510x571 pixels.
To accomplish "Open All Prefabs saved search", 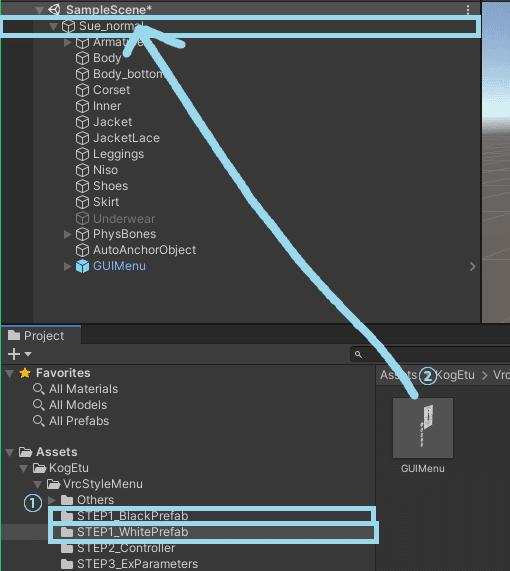I will pyautogui.click(x=79, y=421).
